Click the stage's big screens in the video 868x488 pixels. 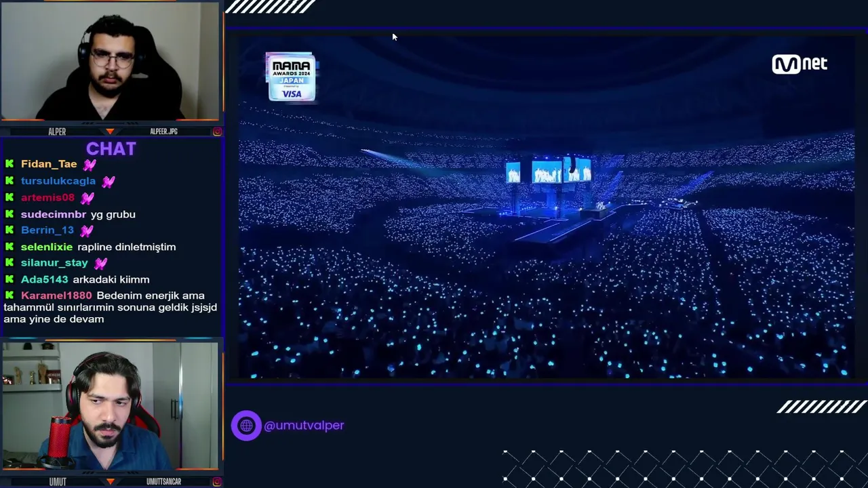tap(548, 170)
